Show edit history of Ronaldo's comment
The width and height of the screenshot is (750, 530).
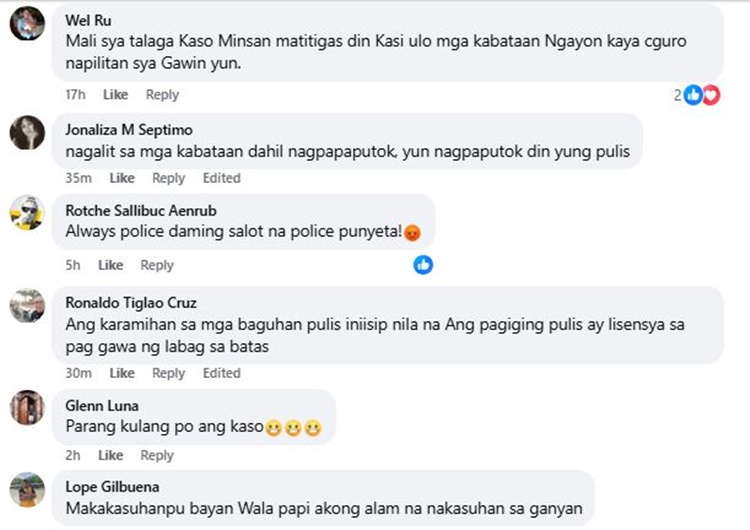point(221,373)
